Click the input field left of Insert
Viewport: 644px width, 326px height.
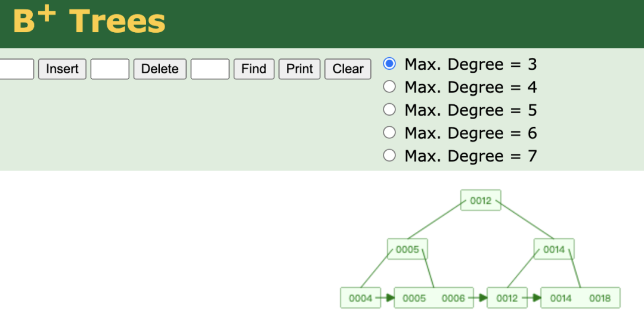16,69
